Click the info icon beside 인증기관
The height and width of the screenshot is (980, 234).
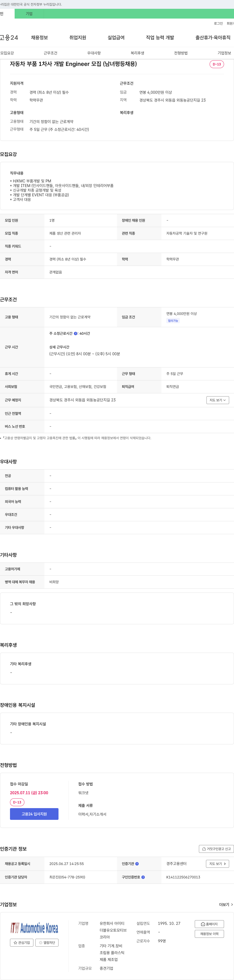coord(137,864)
